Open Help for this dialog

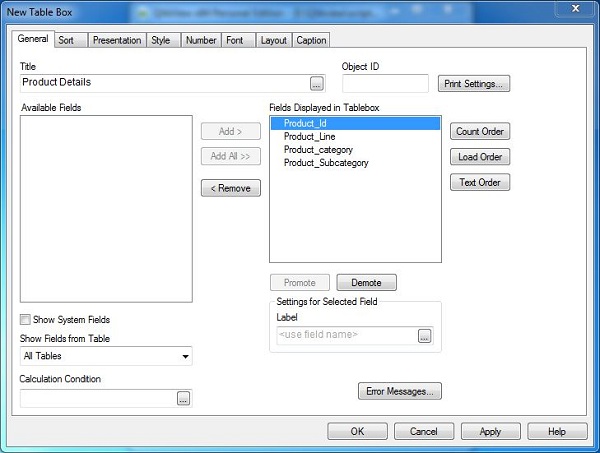click(557, 431)
